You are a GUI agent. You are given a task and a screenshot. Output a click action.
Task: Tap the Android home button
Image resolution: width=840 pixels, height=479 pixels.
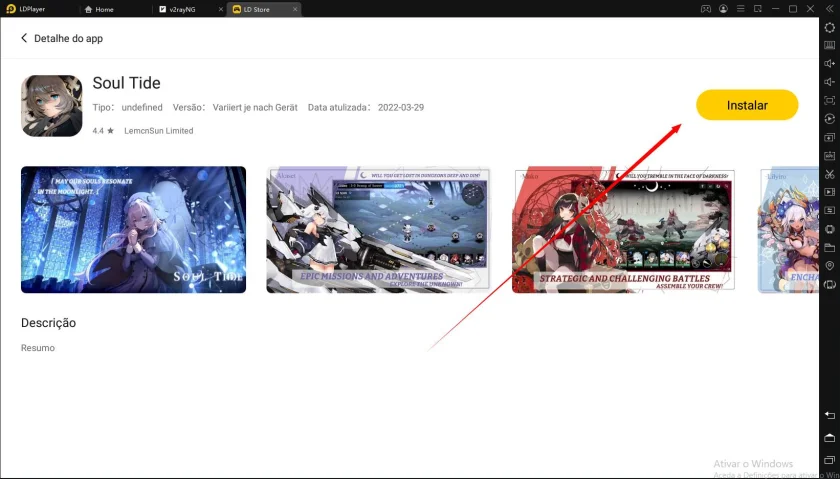pyautogui.click(x=829, y=438)
